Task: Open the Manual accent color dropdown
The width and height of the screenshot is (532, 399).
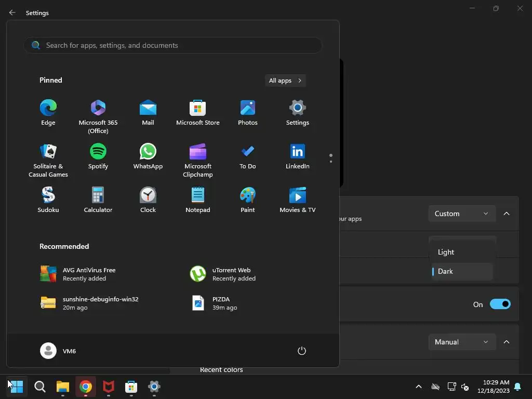Action: click(462, 342)
